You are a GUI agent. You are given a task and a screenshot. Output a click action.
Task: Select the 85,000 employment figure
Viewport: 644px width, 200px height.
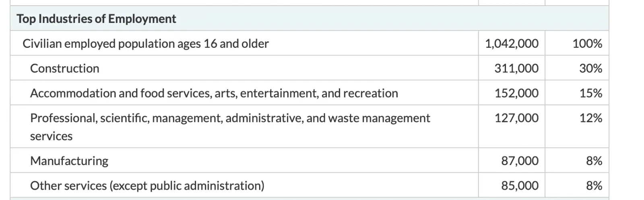pos(520,186)
